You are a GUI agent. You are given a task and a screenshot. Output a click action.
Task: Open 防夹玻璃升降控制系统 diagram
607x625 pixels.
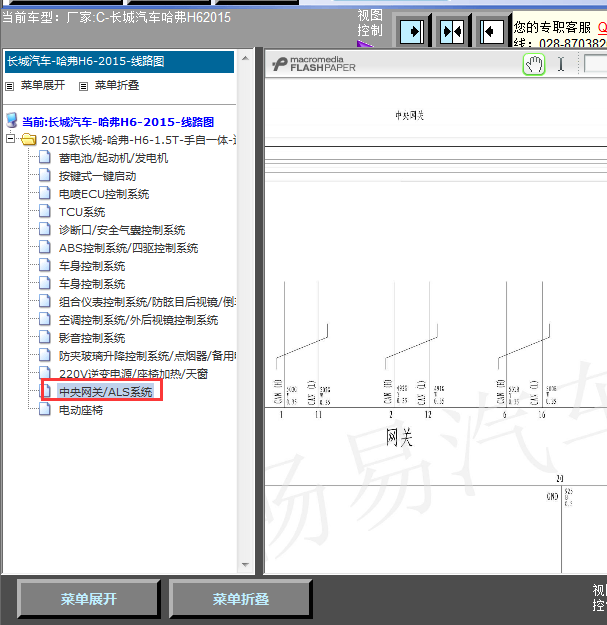pyautogui.click(x=147, y=356)
